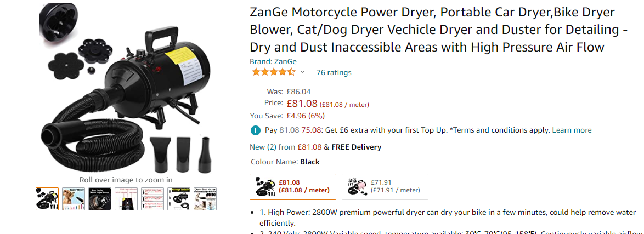The width and height of the screenshot is (644, 234).
Task: Select the first thumbnail of black dryer
Action: pos(47,198)
